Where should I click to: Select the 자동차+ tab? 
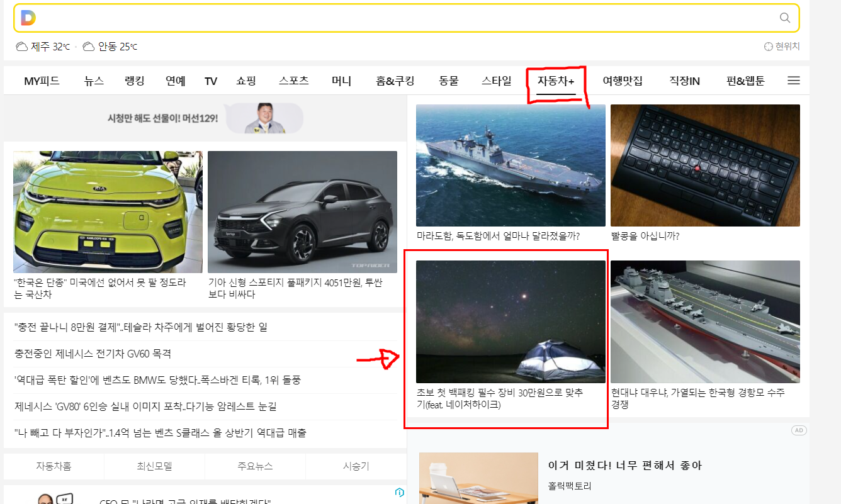pyautogui.click(x=556, y=81)
